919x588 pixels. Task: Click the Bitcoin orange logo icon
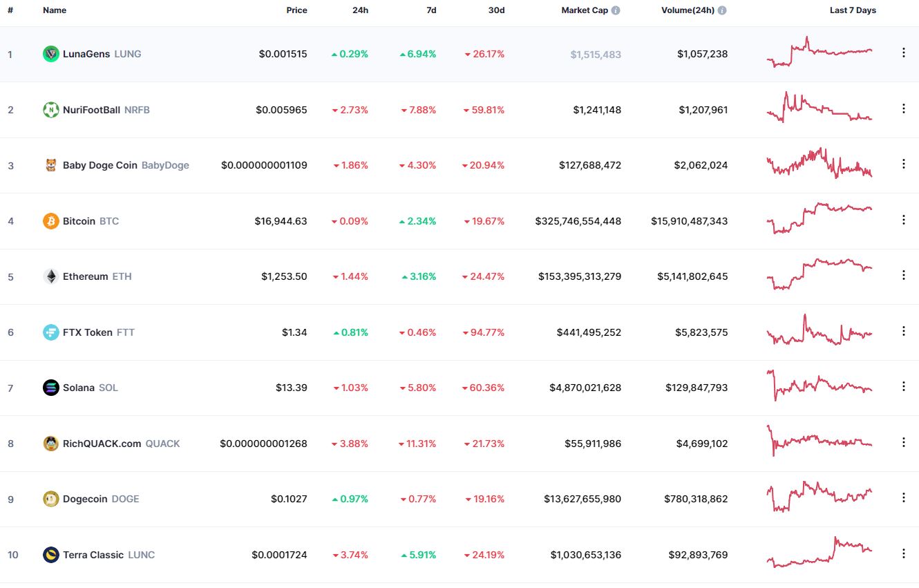(51, 221)
